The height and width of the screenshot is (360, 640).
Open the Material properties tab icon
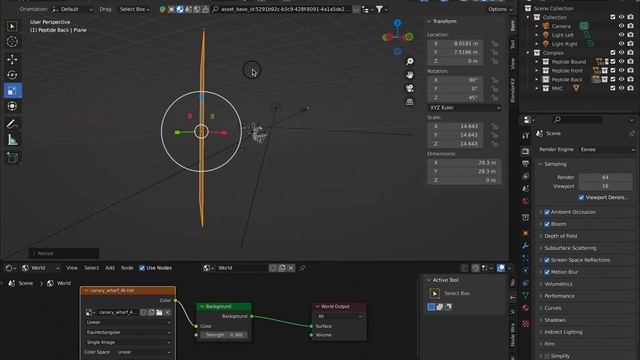[x=525, y=308]
